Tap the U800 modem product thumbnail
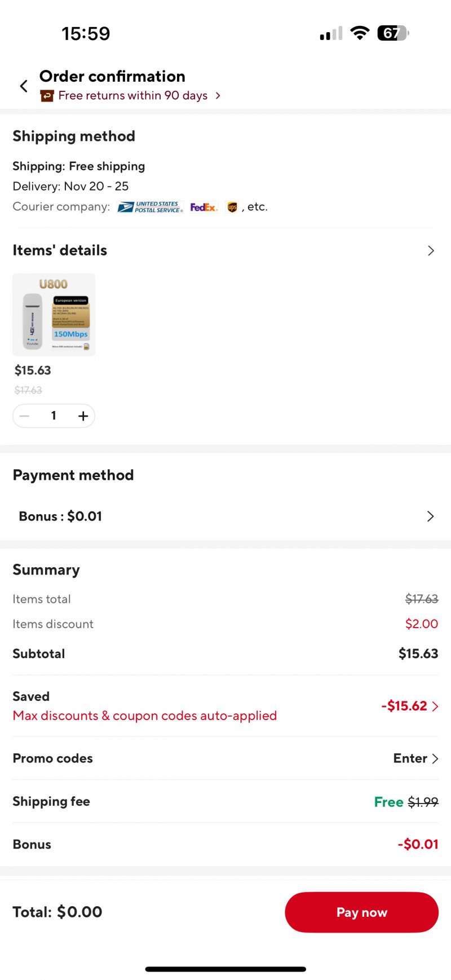451x980 pixels. tap(54, 315)
